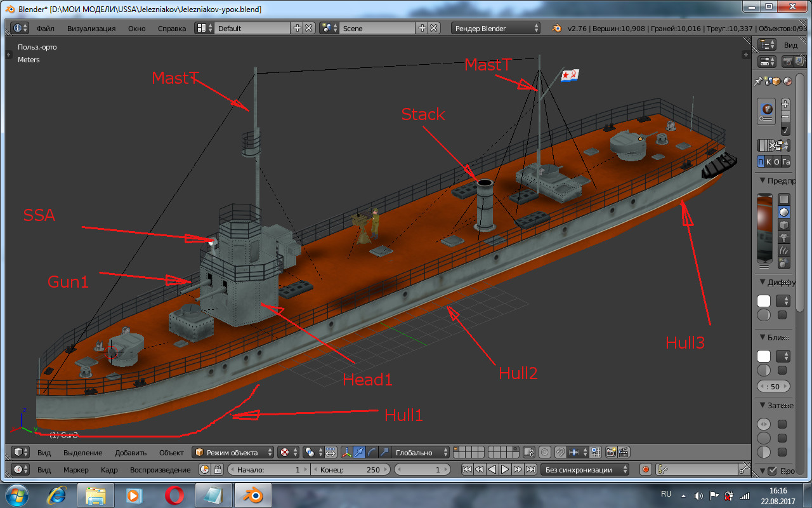
Task: Click the red record keyframe button
Action: [646, 470]
